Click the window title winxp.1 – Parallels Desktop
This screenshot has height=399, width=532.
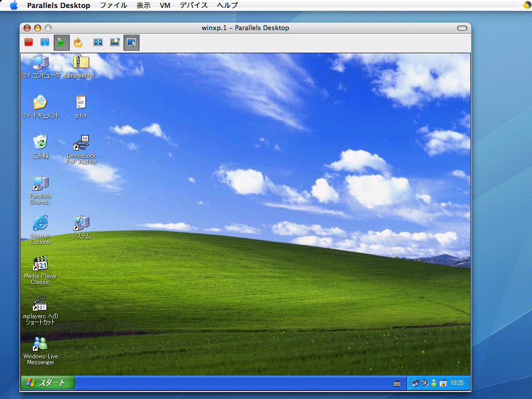tap(245, 28)
